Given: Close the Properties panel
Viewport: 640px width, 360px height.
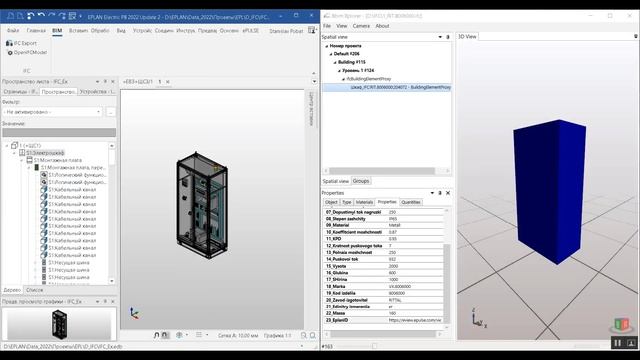Looking at the screenshot, I should [448, 193].
